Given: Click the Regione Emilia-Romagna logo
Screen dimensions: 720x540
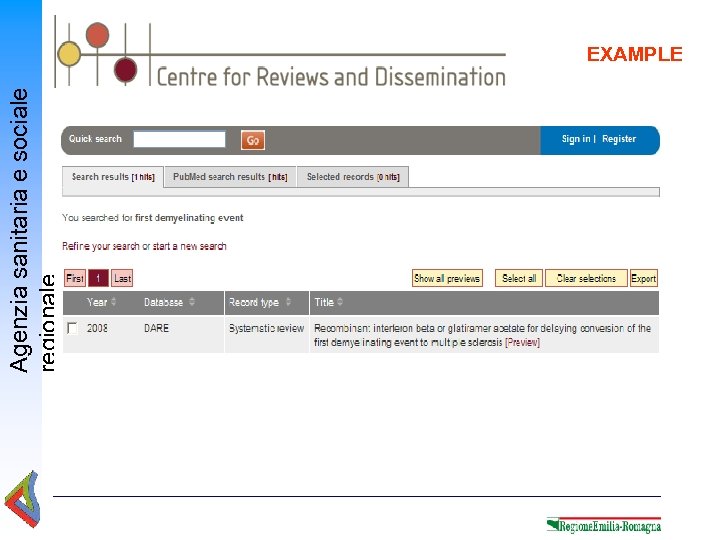Looking at the screenshot, I should (604, 525).
